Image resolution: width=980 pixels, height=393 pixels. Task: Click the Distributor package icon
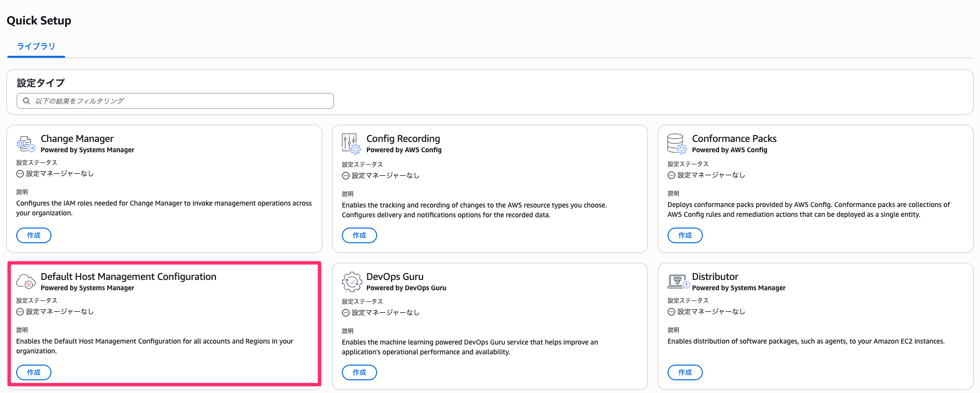pos(679,281)
